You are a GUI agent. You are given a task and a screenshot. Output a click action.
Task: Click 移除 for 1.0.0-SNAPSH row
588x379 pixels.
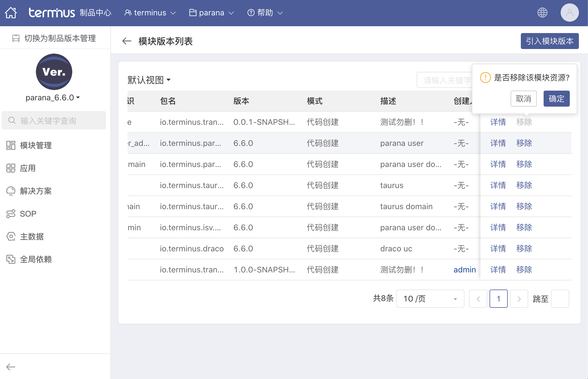point(524,270)
